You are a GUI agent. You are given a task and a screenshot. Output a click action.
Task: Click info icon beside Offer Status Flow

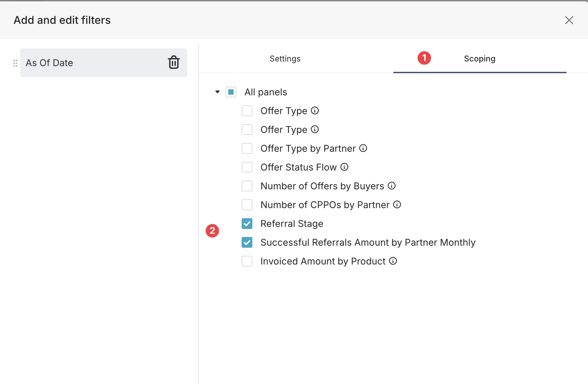344,167
